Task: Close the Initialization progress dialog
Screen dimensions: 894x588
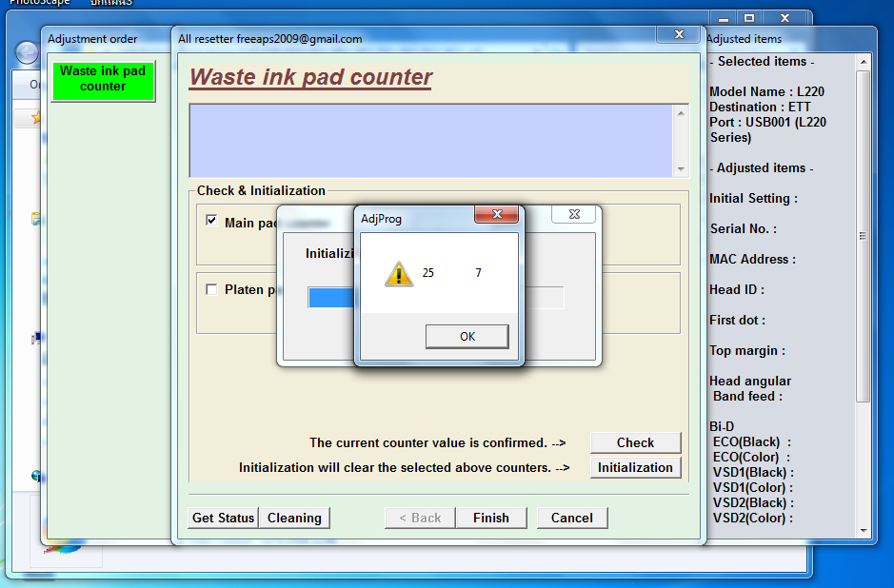Action: [x=573, y=214]
